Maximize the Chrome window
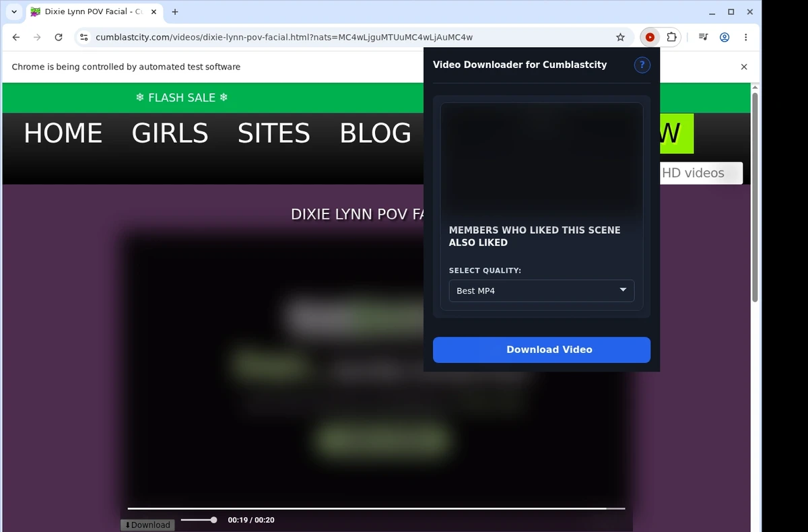The height and width of the screenshot is (532, 808). (x=731, y=11)
